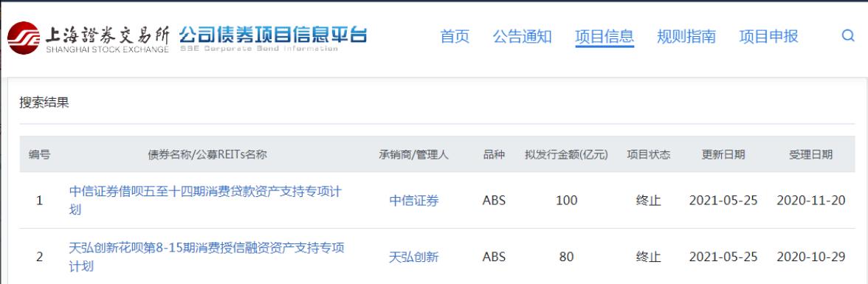Select the 项目信息 navigation tab
Viewport: 868px width, 284px height.
(604, 37)
